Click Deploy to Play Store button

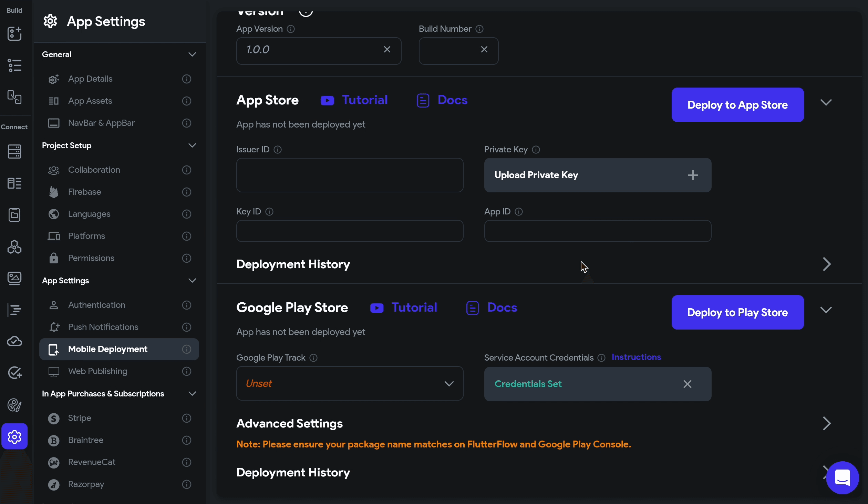[737, 312]
